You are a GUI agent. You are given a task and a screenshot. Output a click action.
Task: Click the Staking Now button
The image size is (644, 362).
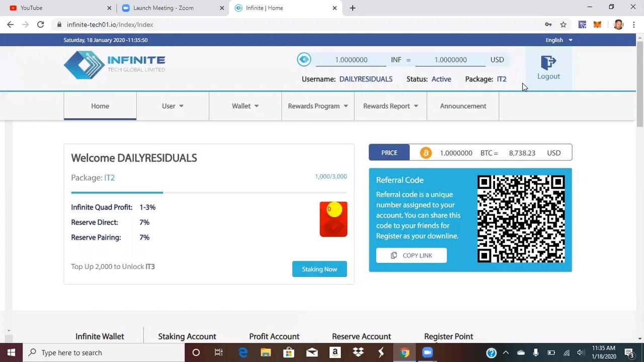pyautogui.click(x=319, y=269)
